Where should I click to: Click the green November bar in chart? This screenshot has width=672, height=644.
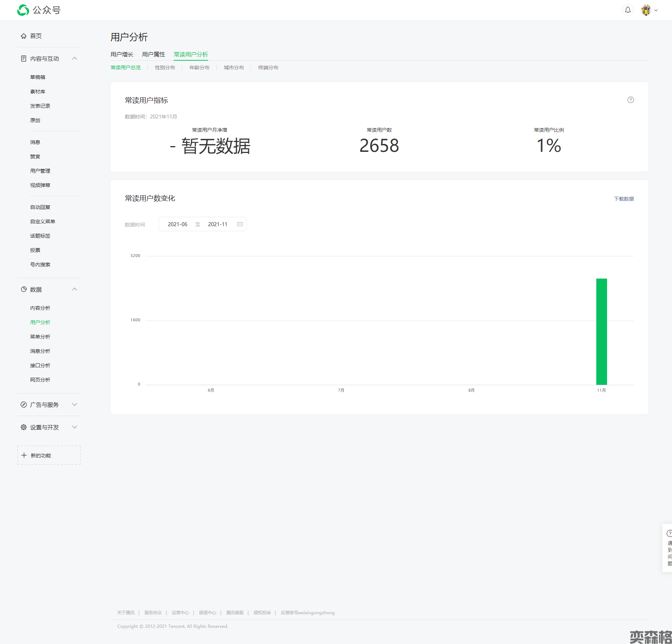click(x=601, y=331)
